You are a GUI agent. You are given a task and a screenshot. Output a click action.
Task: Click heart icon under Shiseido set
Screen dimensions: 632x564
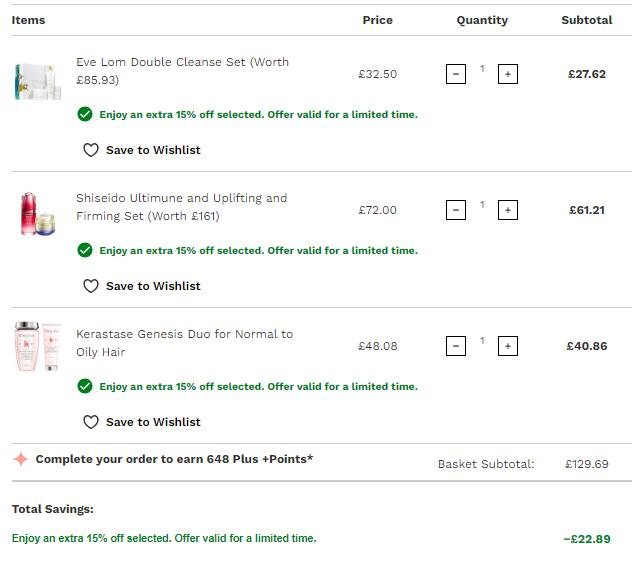click(x=91, y=286)
